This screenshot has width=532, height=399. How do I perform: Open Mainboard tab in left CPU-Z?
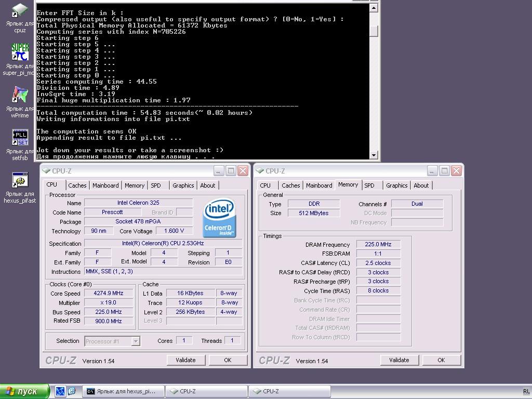105,185
